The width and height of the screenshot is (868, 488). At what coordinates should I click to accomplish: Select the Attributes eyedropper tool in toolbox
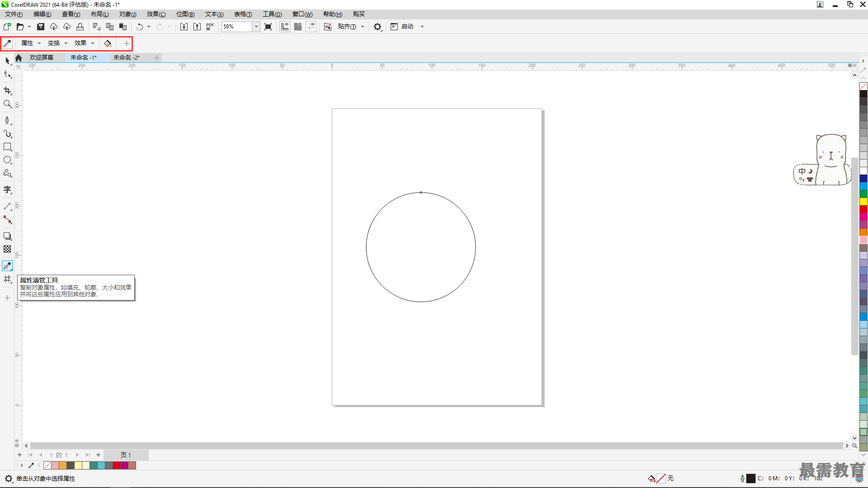tap(7, 266)
